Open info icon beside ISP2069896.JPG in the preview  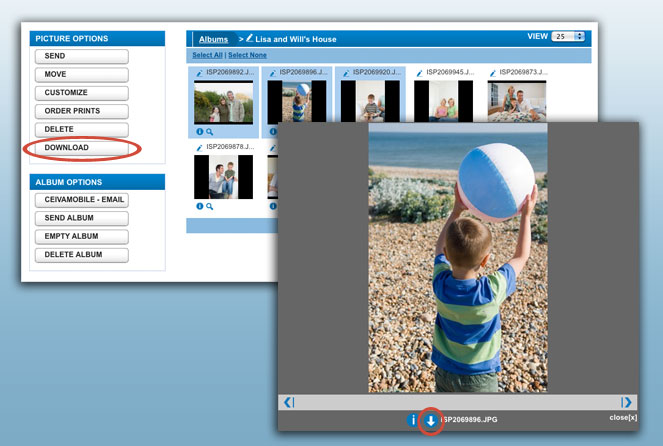coord(413,420)
